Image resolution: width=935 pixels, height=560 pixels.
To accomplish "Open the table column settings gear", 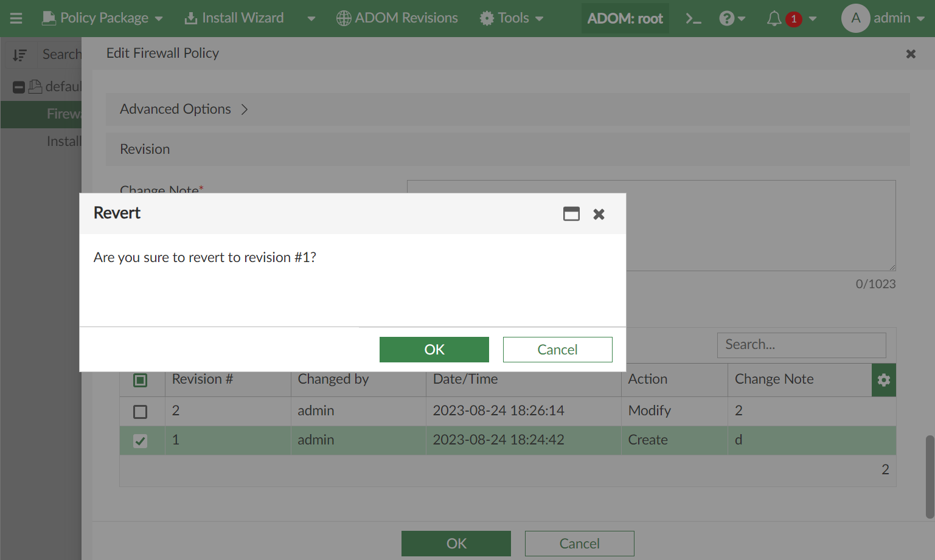I will [x=883, y=379].
